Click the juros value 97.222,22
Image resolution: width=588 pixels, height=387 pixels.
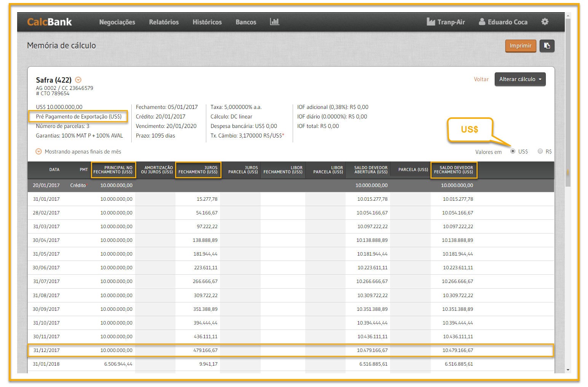(207, 227)
